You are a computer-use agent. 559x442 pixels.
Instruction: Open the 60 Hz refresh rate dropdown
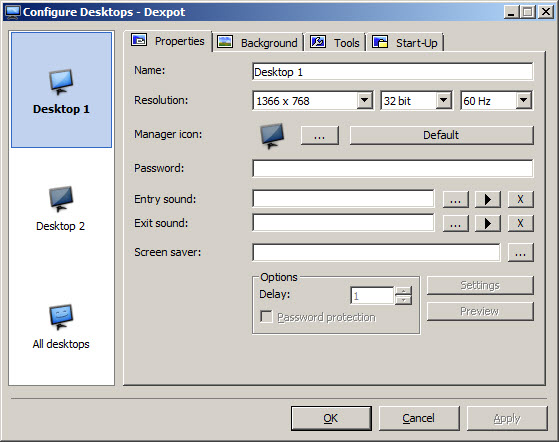(523, 101)
